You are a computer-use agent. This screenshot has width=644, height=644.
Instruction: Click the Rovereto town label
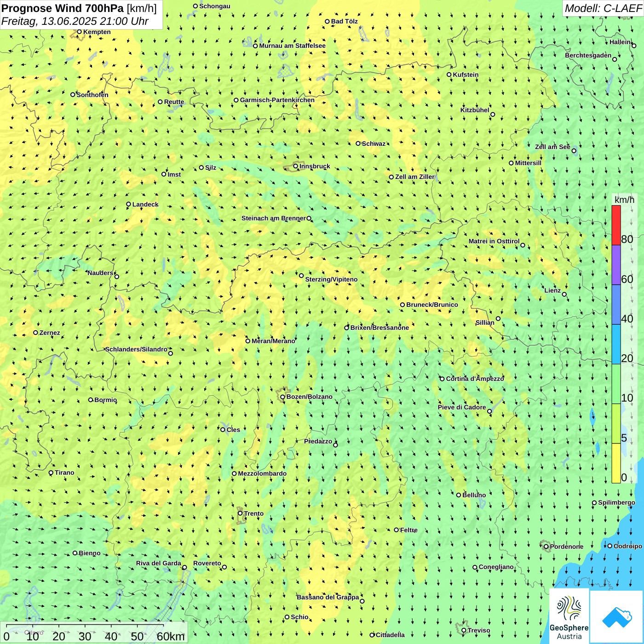click(x=207, y=563)
